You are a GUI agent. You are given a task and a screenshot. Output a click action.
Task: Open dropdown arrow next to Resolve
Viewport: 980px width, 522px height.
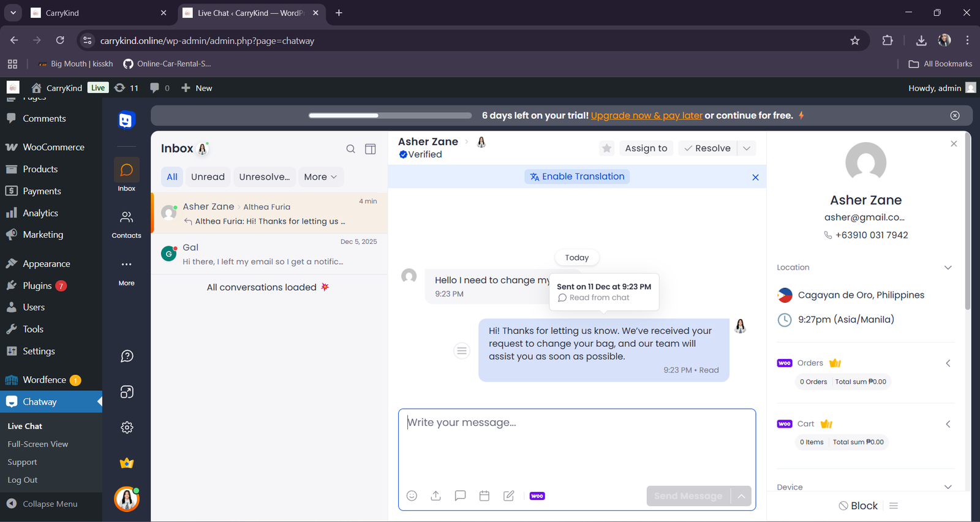pos(747,148)
